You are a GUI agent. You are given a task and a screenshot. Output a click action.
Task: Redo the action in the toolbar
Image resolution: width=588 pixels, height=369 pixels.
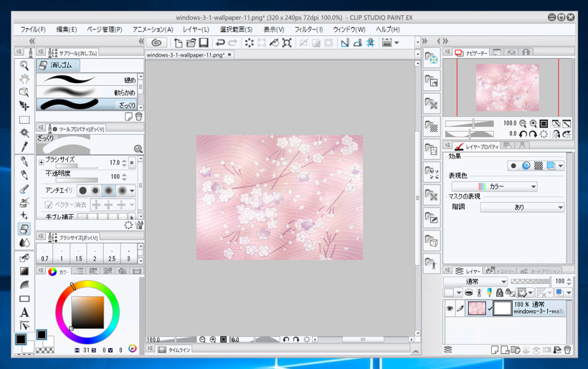coord(233,43)
